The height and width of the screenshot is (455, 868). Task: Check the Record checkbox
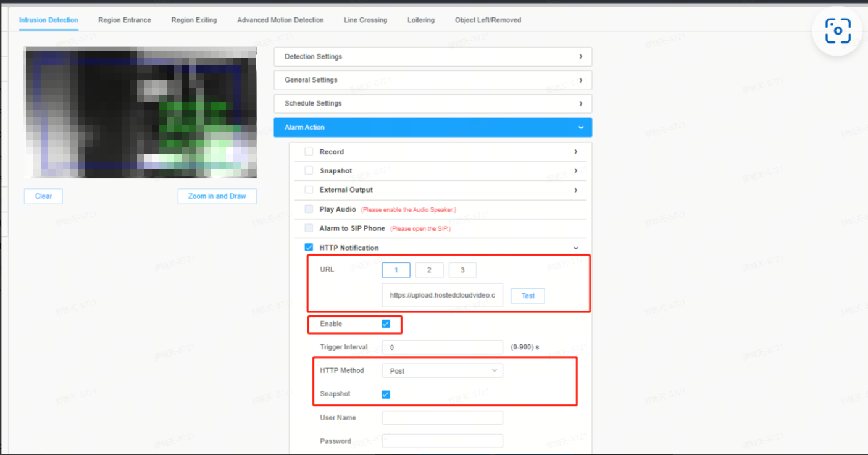(309, 152)
